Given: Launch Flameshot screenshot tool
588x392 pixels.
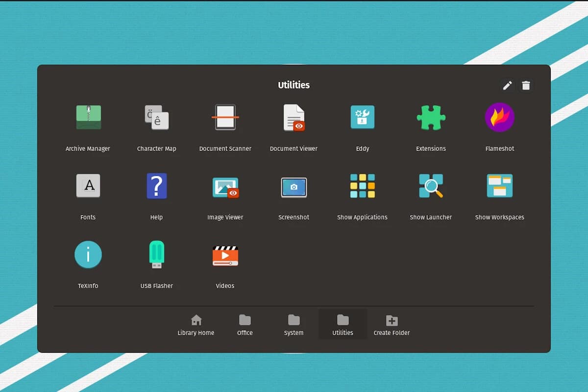Looking at the screenshot, I should tap(500, 118).
